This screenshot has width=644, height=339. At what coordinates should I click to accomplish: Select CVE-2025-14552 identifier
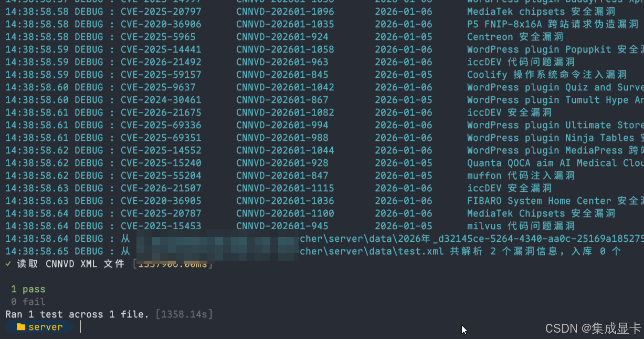161,150
